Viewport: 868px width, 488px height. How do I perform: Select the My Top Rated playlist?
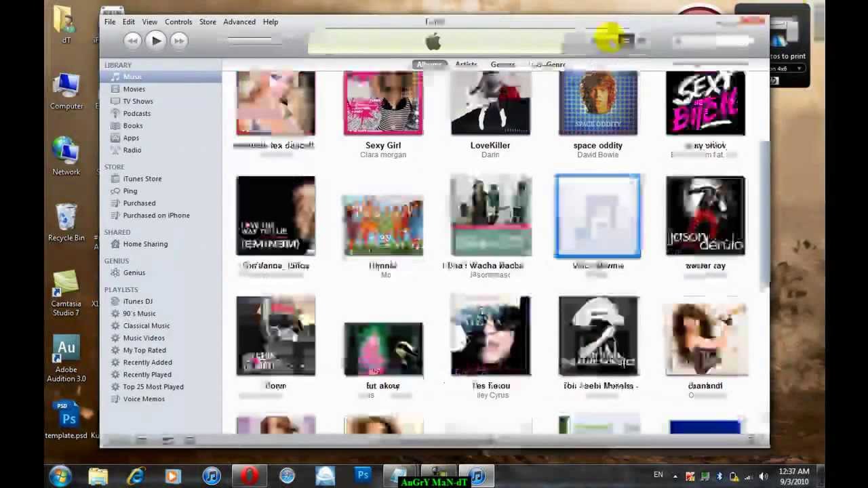161,350
